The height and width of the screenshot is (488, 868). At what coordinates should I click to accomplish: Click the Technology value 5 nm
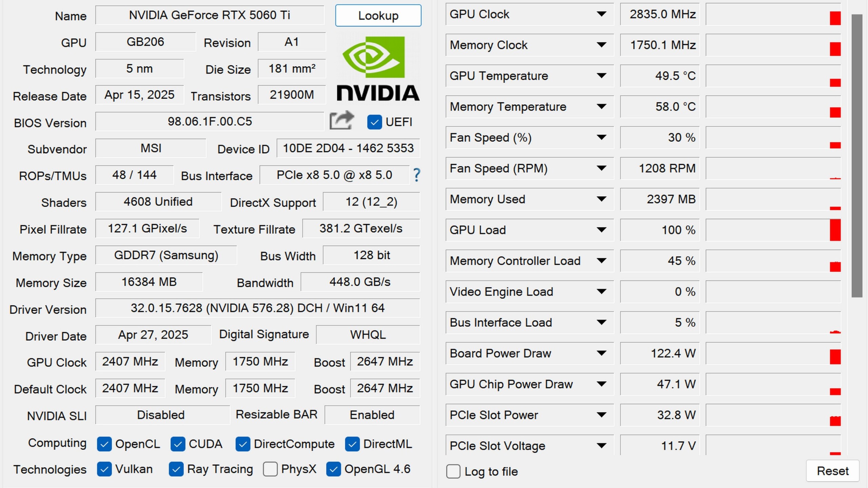(x=140, y=69)
